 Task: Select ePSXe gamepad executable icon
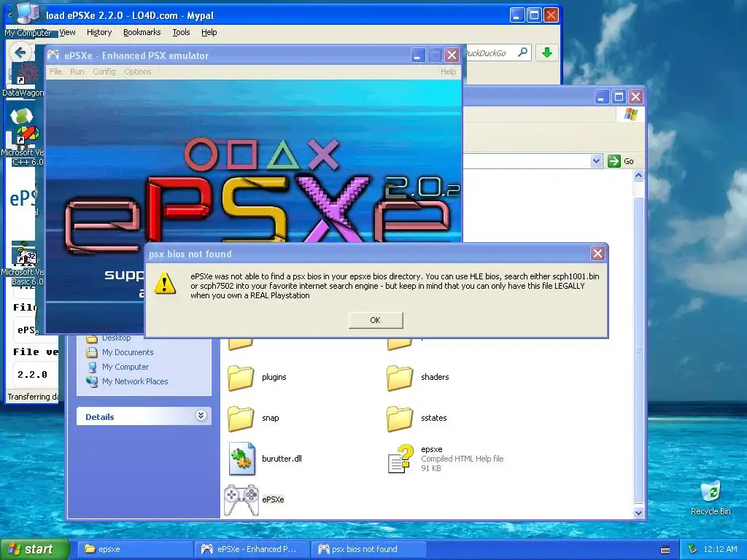click(x=241, y=499)
